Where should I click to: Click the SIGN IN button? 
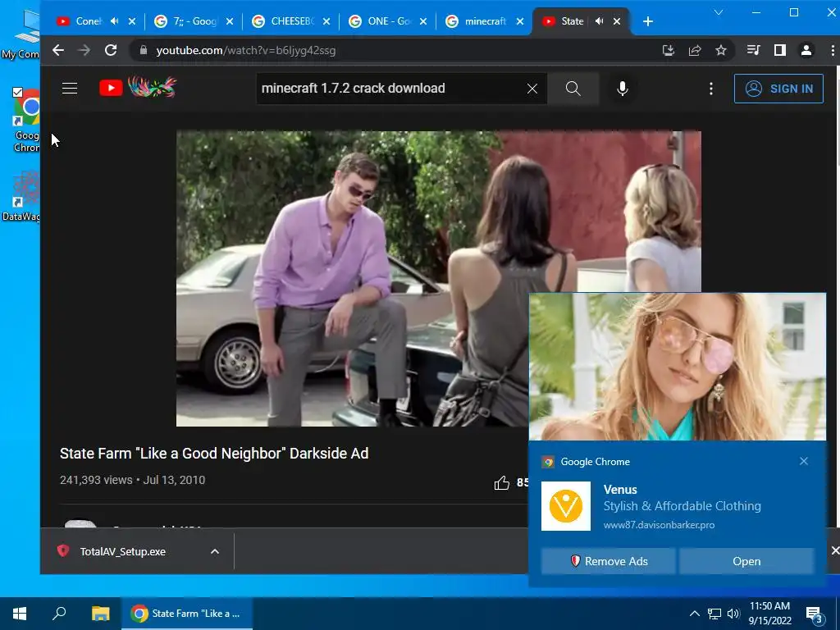pos(778,89)
